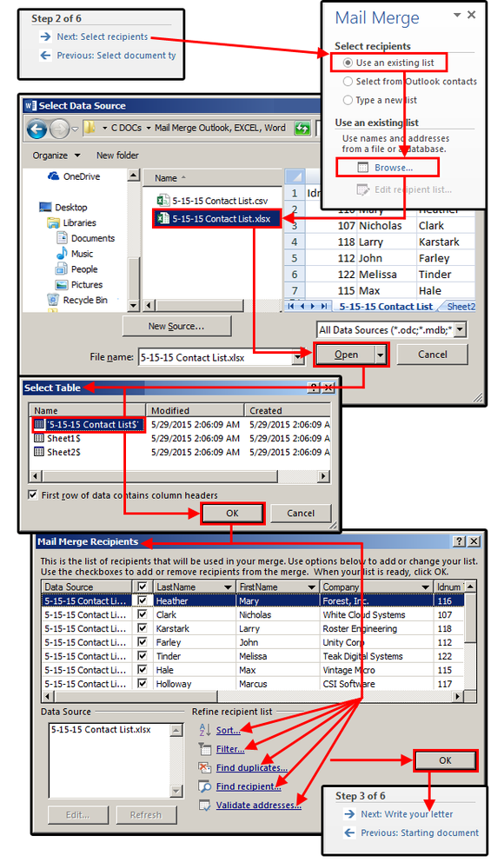Open OneDrive in the navigation pane
Viewport: 504px width, 862px height.
click(x=74, y=176)
